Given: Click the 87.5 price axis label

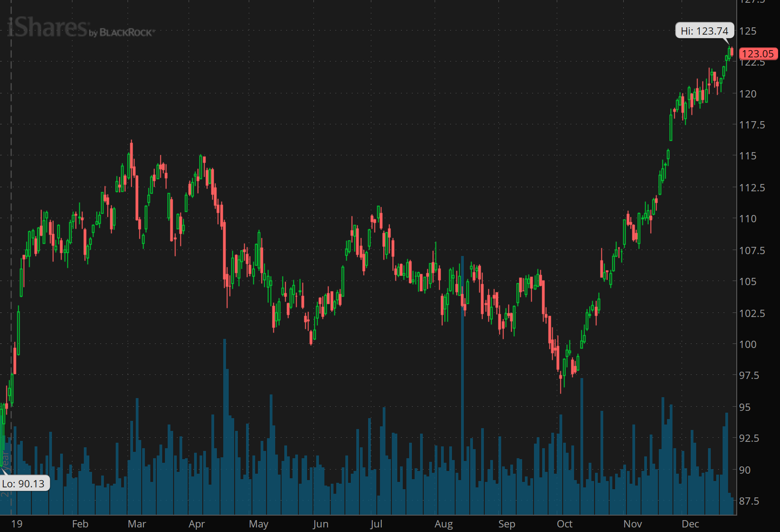Looking at the screenshot, I should (749, 501).
